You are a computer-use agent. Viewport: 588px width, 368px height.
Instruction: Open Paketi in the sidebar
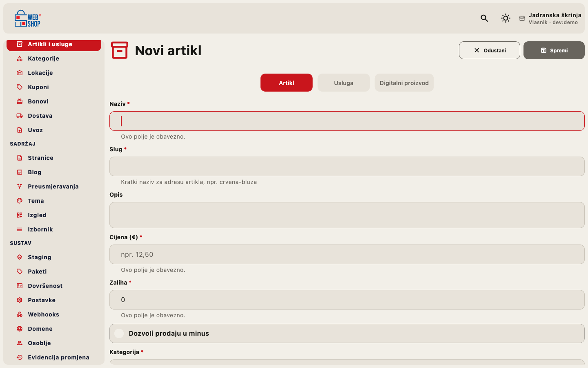click(54, 272)
